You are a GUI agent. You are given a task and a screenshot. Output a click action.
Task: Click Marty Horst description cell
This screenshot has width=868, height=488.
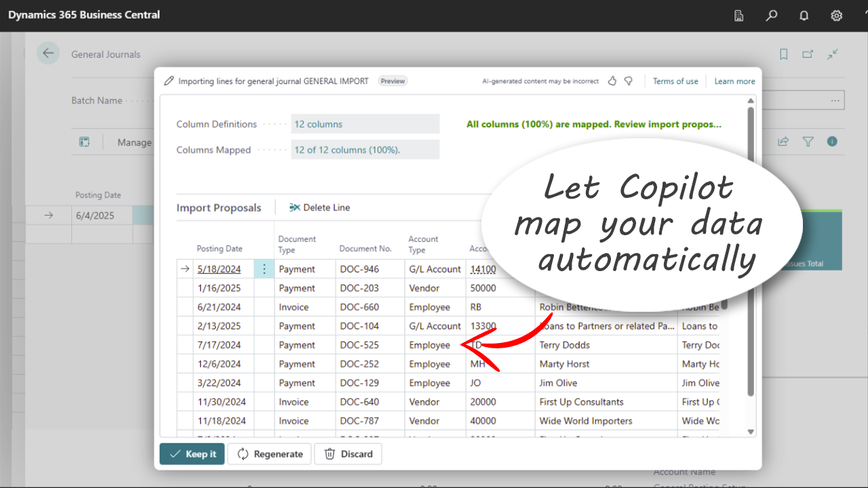point(606,364)
